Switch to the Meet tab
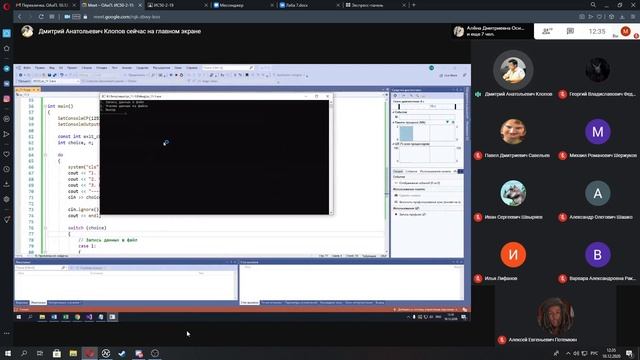The width and height of the screenshot is (640, 360). [111, 5]
